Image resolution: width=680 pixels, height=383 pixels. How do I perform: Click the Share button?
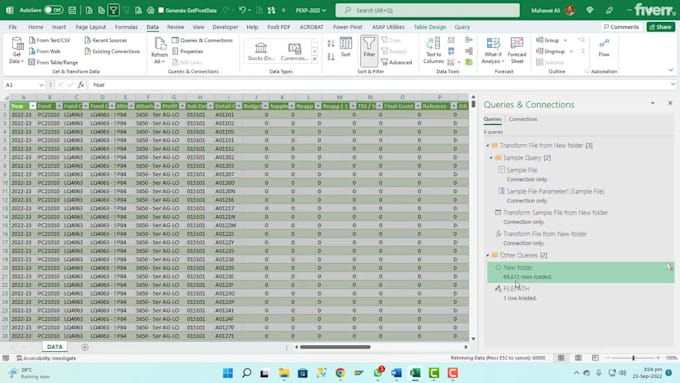[660, 27]
